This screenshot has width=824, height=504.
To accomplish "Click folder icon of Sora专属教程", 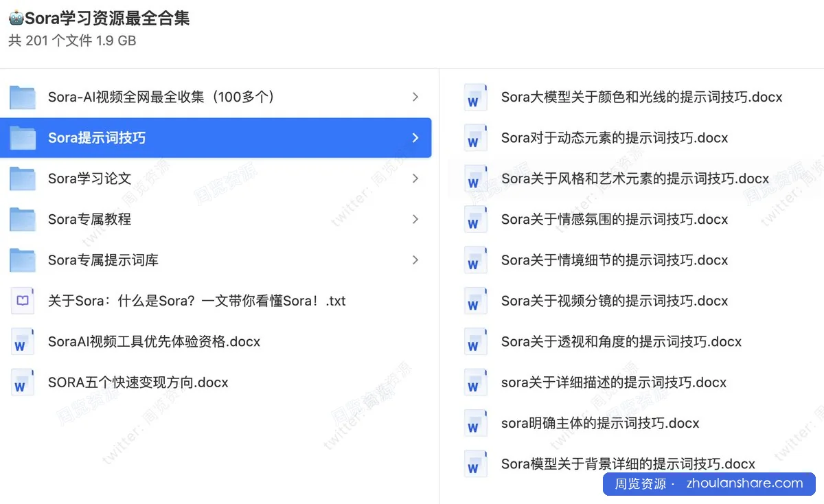I will tap(23, 220).
